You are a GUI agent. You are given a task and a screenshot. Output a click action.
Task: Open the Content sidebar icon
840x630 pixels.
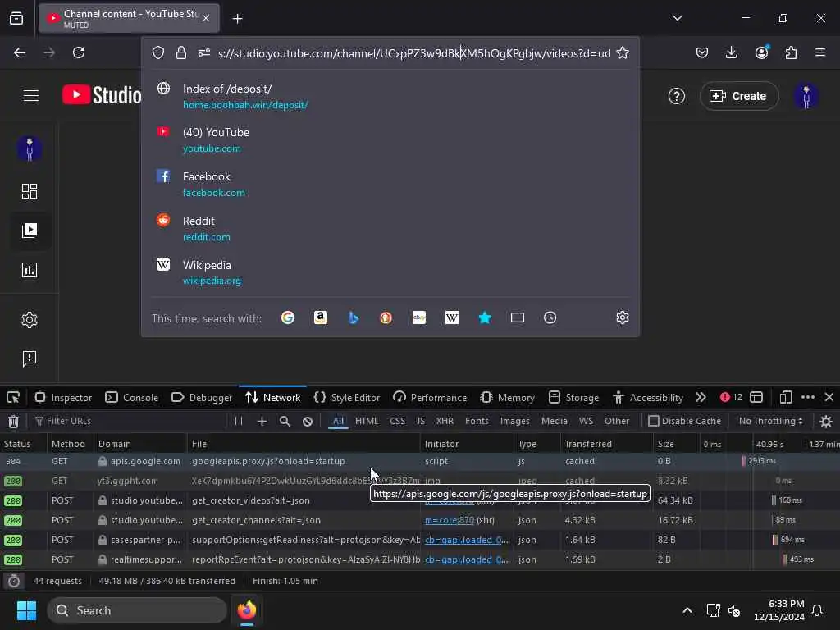tap(30, 231)
